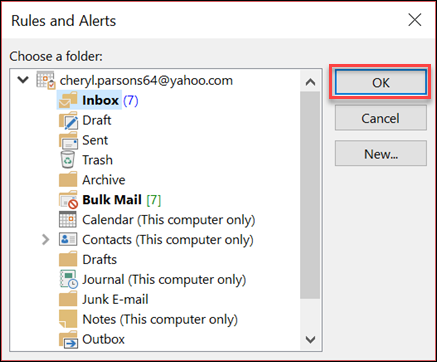Select the 'Junk E-mail' folder label
This screenshot has width=437, height=362.
click(115, 299)
